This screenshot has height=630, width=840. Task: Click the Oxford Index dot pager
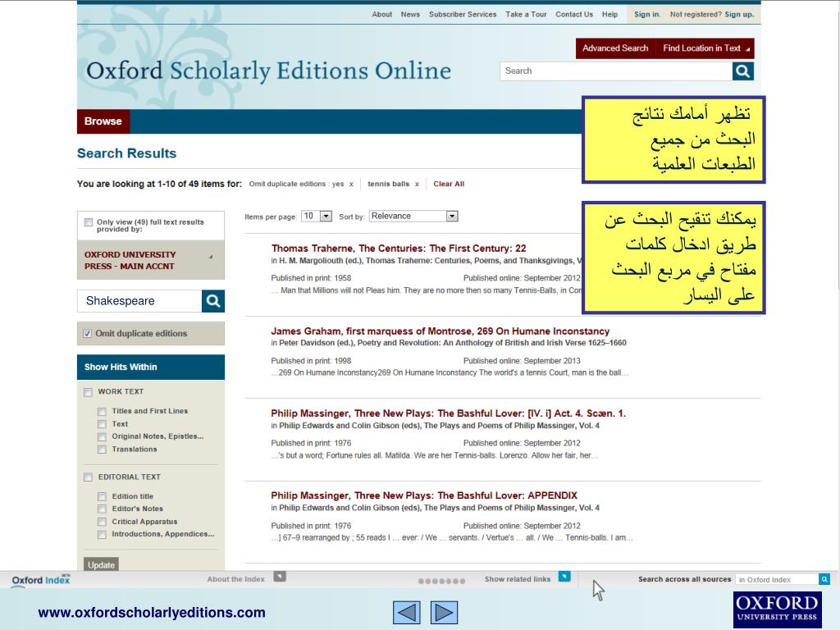click(x=441, y=581)
